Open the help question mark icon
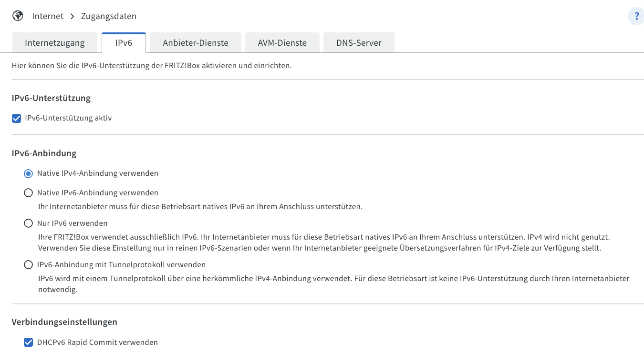This screenshot has width=644, height=353. pyautogui.click(x=636, y=16)
